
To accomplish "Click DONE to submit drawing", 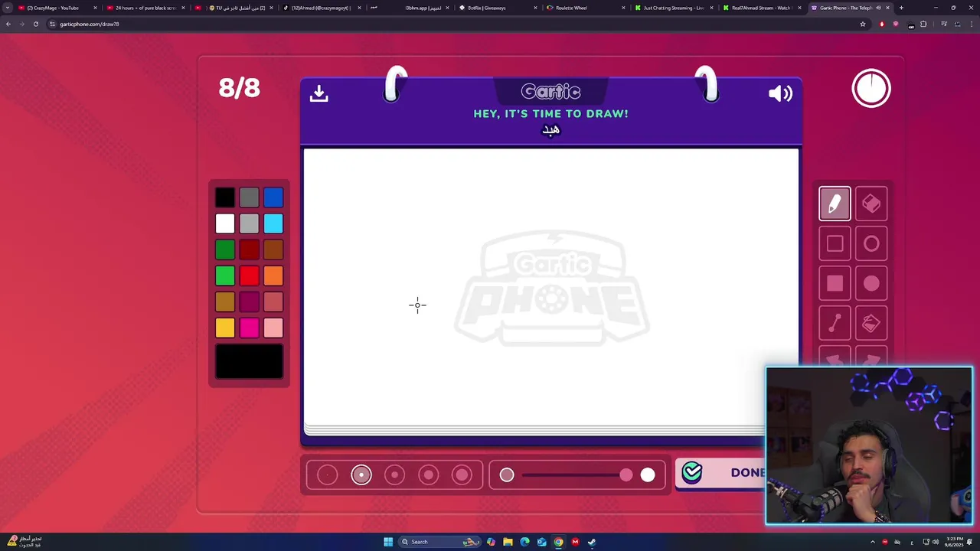I will coord(720,473).
